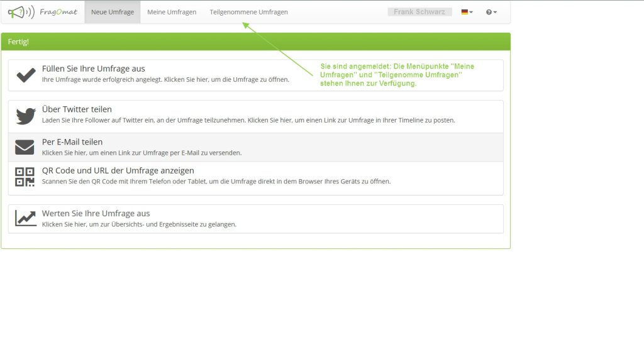Click text 'Link zur Umfrage per E-Mail zu versenden'
The height and width of the screenshot is (362, 644).
coord(180,153)
